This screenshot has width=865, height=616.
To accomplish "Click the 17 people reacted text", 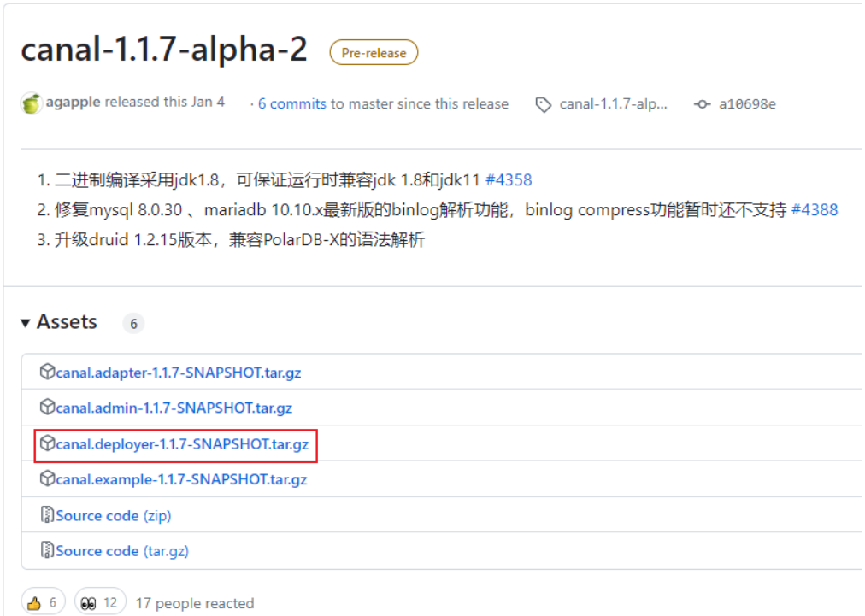I will [194, 602].
